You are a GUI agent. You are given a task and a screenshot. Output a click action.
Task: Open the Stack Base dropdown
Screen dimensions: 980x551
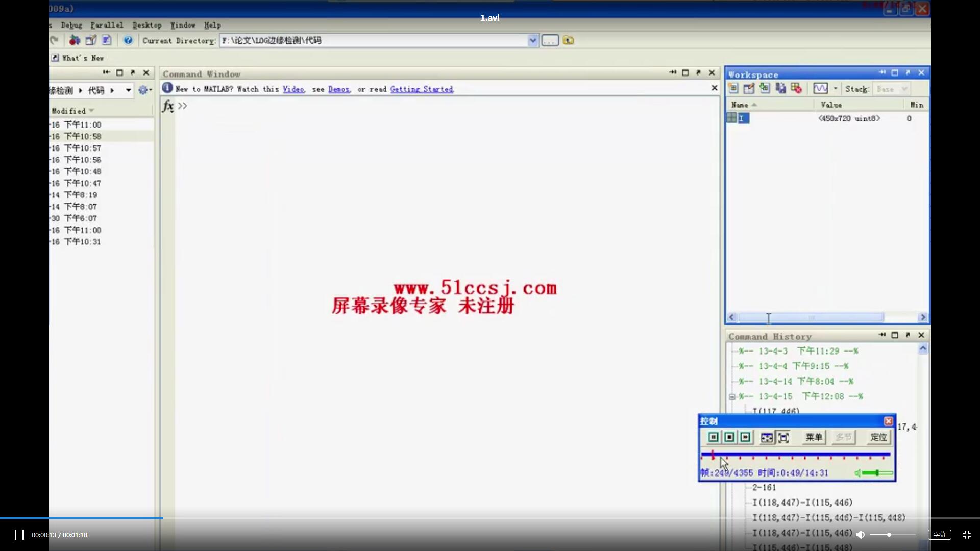pyautogui.click(x=892, y=89)
